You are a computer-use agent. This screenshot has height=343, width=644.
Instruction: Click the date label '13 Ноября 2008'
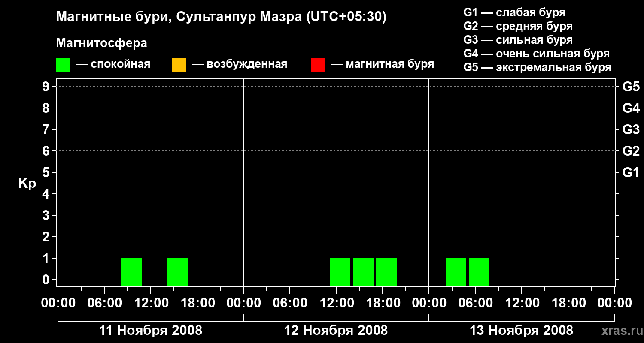522,330
